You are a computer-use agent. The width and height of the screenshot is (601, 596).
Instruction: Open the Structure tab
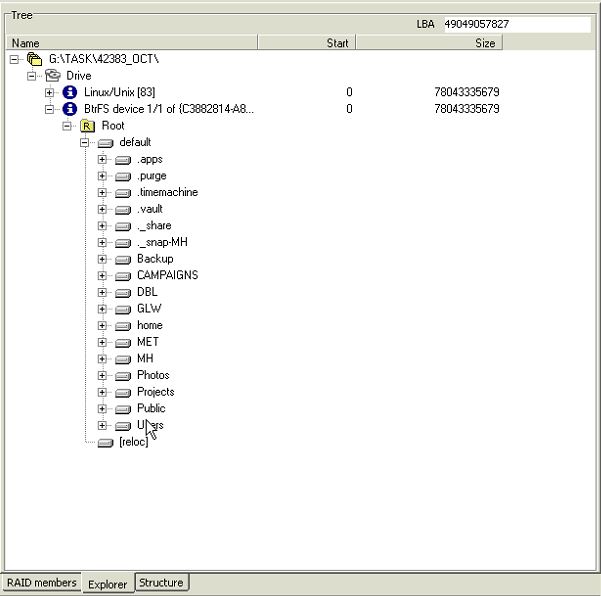click(161, 583)
